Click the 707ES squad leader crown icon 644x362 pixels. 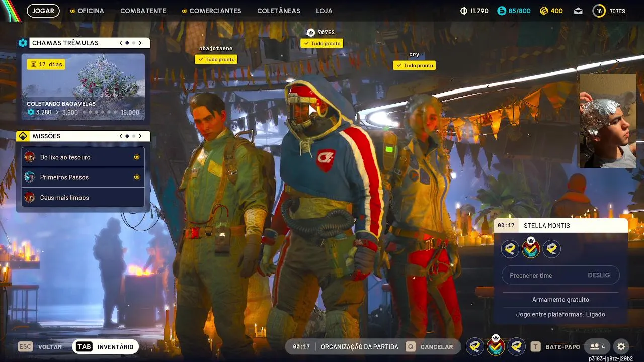311,32
